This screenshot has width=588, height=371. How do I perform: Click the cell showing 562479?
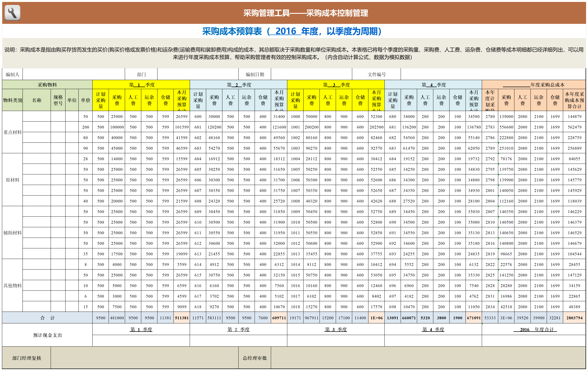[574, 127]
